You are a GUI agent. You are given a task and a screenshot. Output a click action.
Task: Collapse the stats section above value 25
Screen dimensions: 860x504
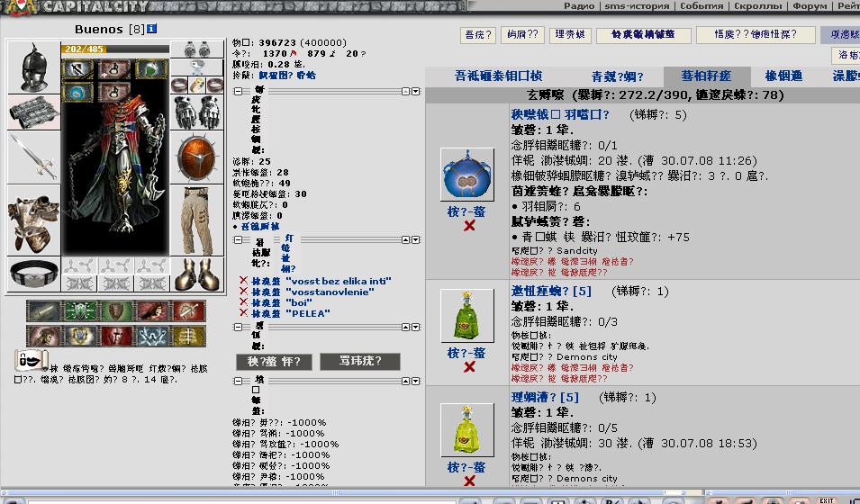tap(238, 91)
